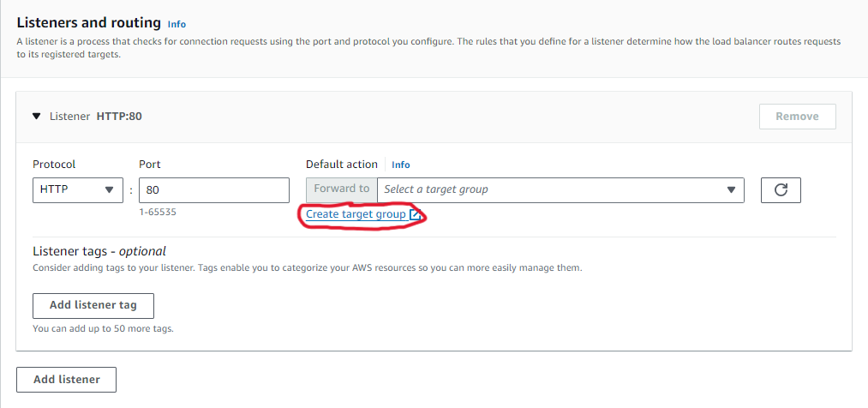Click the Listener HTTP:80 title text
This screenshot has width=868, height=408.
(96, 117)
